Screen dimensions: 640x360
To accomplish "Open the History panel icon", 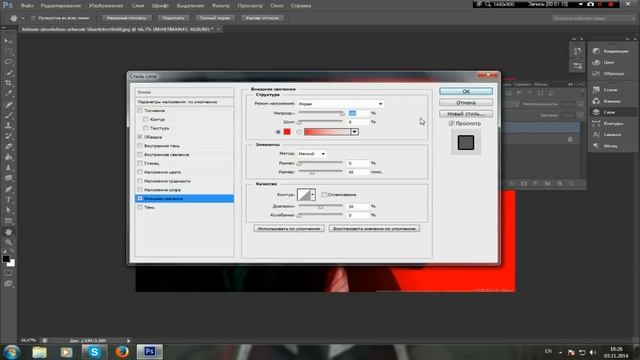I will click(x=577, y=51).
